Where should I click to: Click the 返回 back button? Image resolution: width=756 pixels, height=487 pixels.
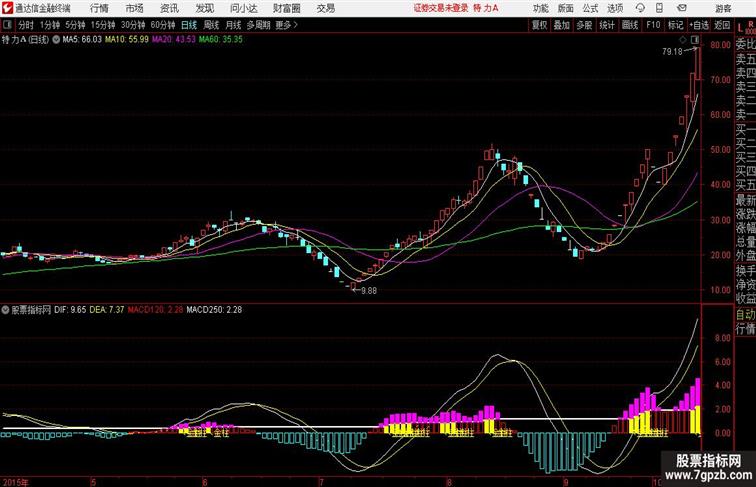tap(722, 25)
